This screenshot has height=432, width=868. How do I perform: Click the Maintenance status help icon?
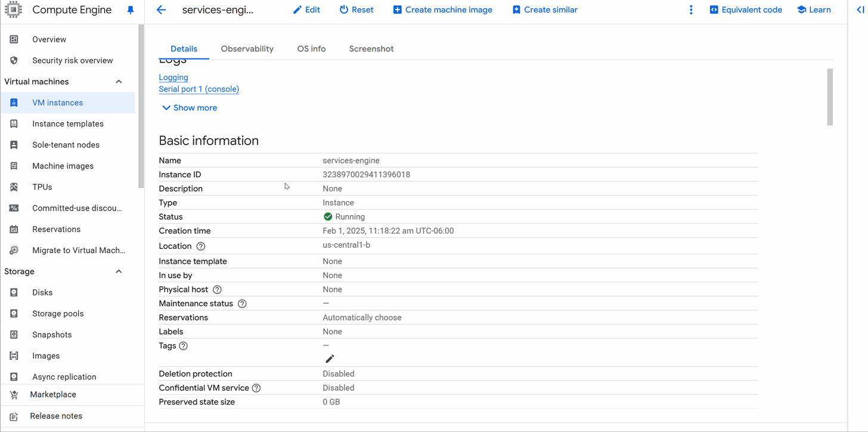242,304
